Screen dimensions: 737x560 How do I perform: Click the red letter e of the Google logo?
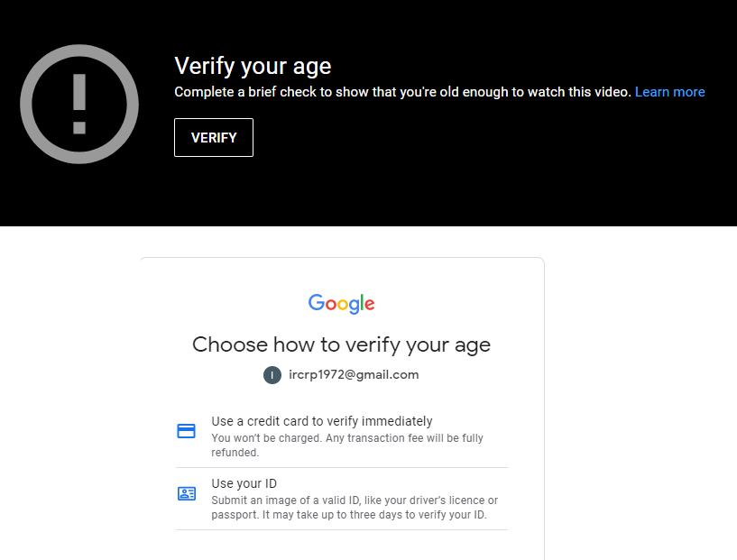[370, 305]
